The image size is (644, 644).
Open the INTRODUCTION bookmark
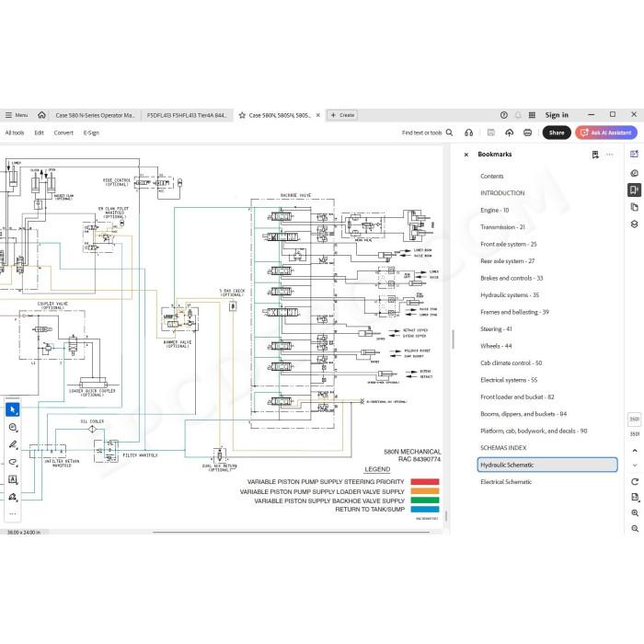502,193
